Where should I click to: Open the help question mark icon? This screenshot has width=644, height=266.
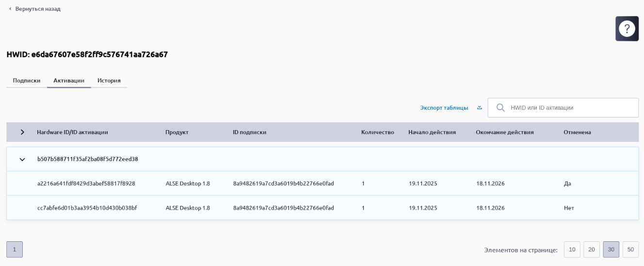click(x=627, y=29)
